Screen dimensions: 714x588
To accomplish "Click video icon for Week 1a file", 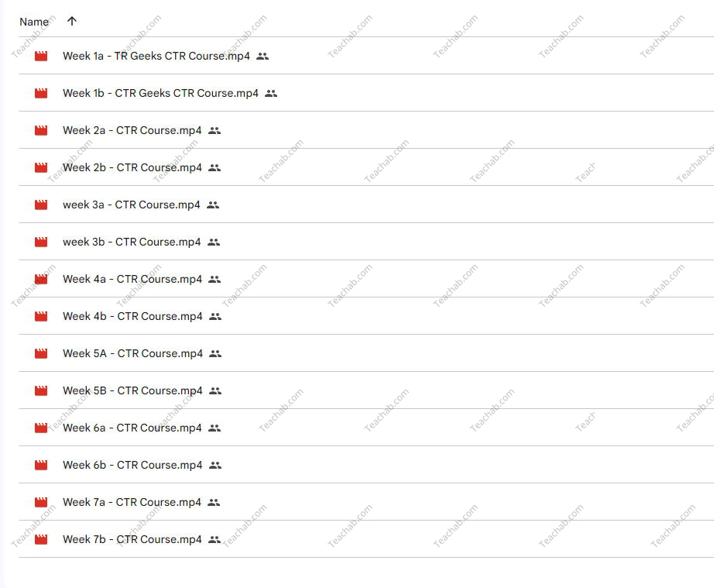I will tap(41, 56).
